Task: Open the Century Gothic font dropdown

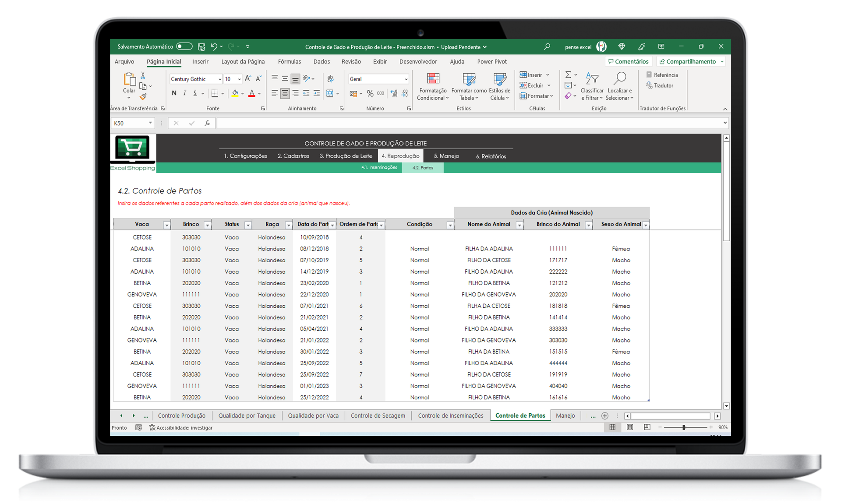Action: pyautogui.click(x=219, y=79)
